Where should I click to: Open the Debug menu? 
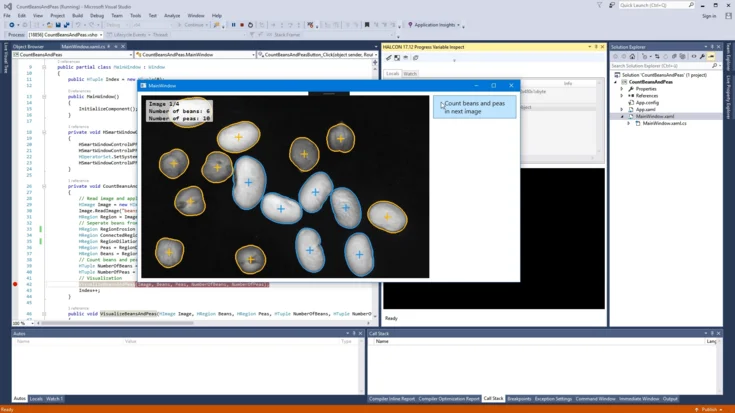[x=97, y=16]
